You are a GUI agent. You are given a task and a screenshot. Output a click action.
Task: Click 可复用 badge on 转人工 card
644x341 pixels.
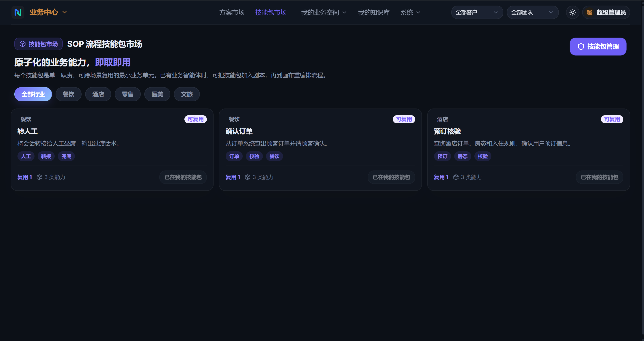point(195,119)
